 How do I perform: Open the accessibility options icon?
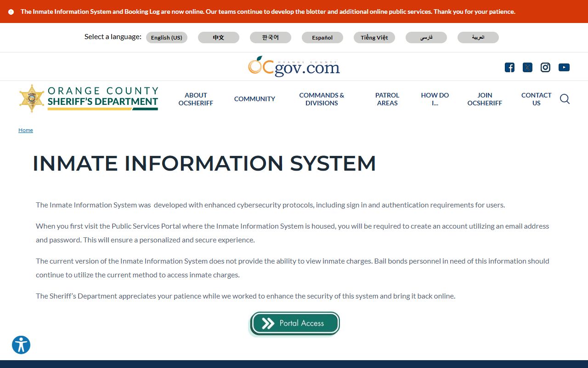21,345
